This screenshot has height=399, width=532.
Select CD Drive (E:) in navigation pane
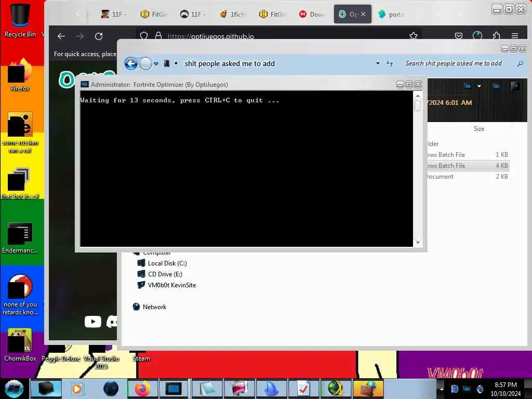click(165, 274)
